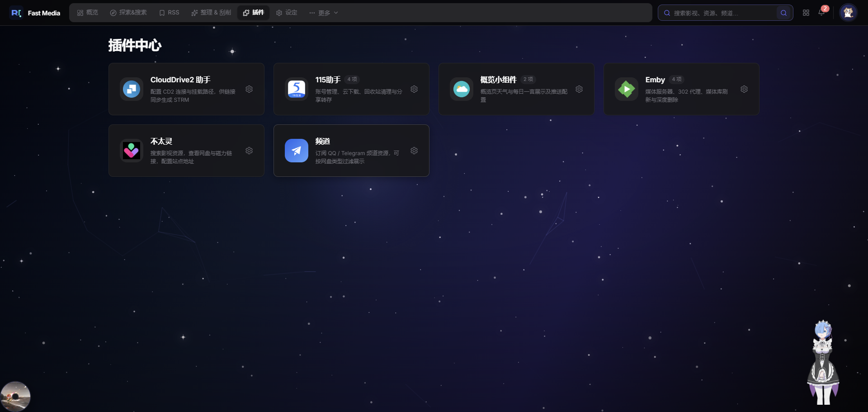Viewport: 868px width, 412px height.
Task: Click the 115助手 plugin icon
Action: pyautogui.click(x=297, y=89)
